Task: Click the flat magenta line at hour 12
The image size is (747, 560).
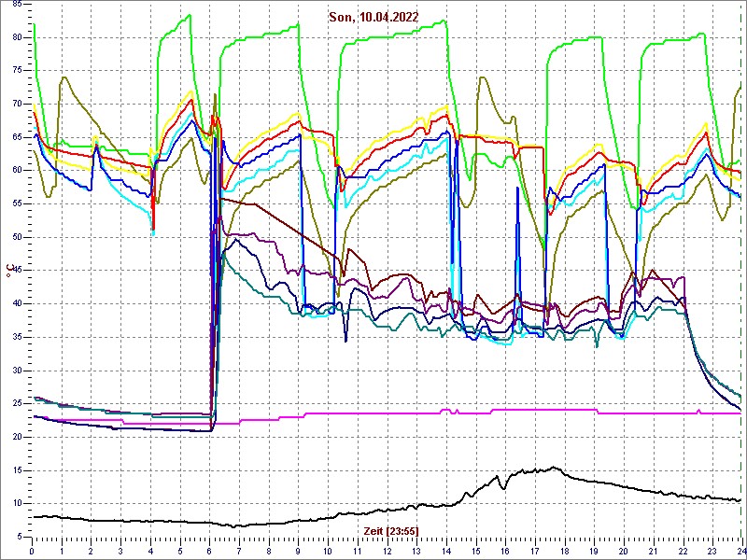Action: pos(387,413)
